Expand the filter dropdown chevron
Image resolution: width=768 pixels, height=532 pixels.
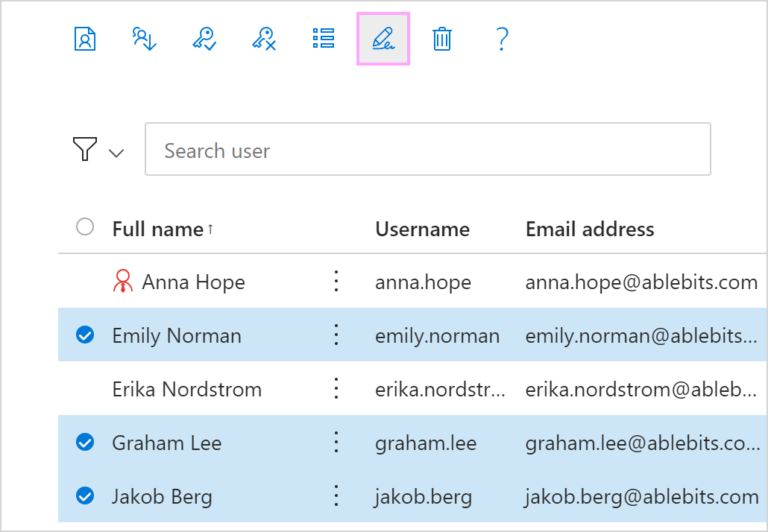[116, 153]
